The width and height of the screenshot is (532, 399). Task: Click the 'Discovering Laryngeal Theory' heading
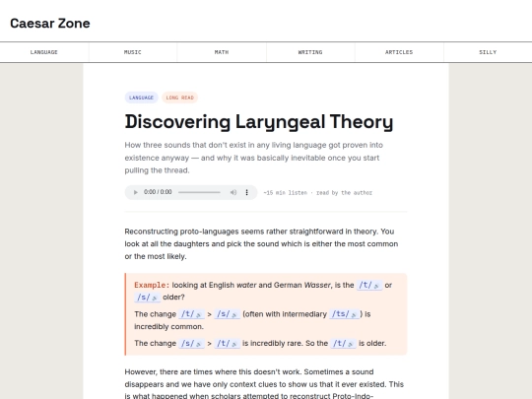pyautogui.click(x=259, y=122)
